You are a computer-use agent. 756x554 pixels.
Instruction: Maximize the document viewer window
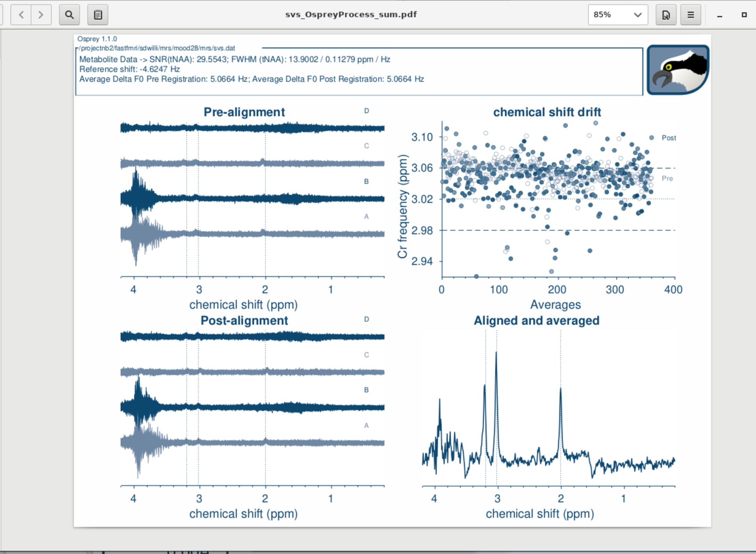click(x=744, y=15)
